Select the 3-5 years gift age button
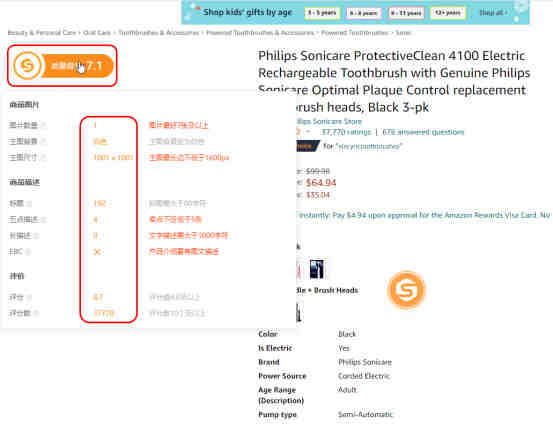Screen dimensions: 553x424 322,13
